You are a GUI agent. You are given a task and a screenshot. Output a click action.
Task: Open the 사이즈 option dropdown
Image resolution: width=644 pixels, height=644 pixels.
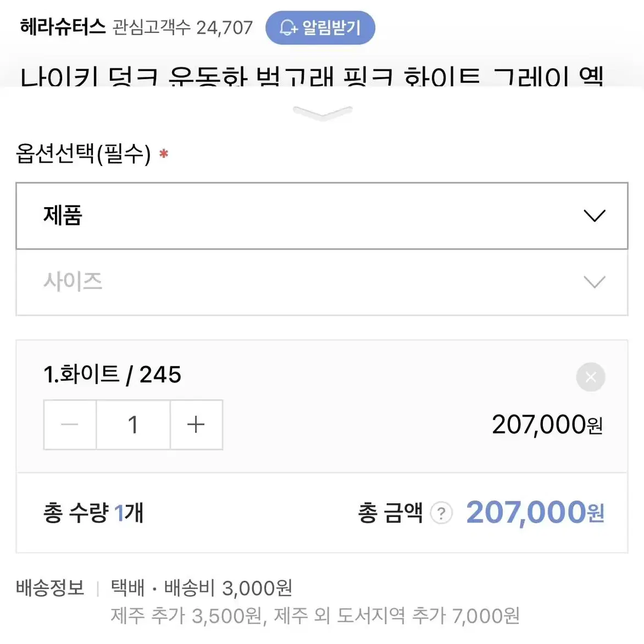pos(322,282)
